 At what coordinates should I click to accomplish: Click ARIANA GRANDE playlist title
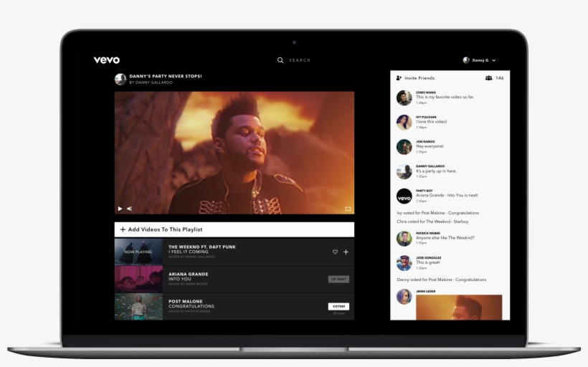[x=189, y=274]
